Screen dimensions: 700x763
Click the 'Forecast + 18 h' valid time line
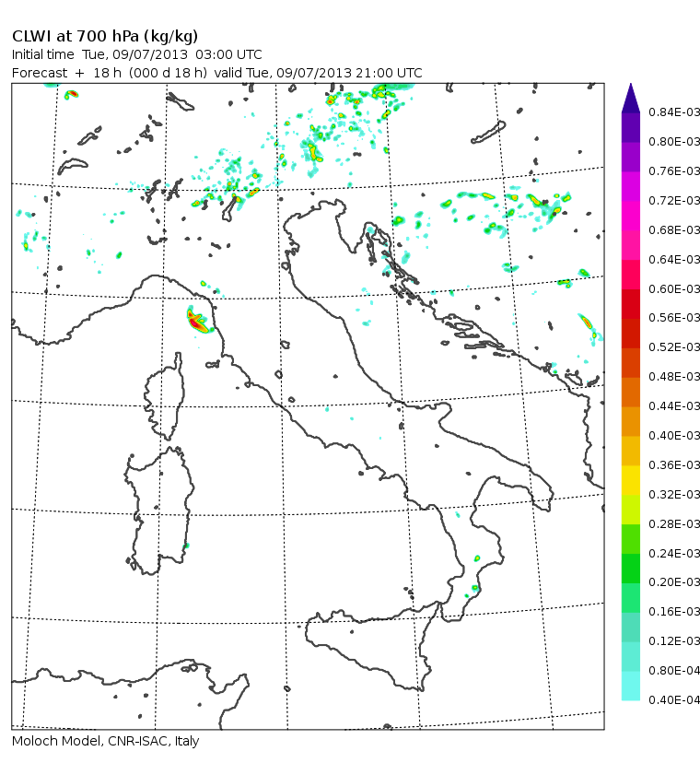tap(217, 73)
